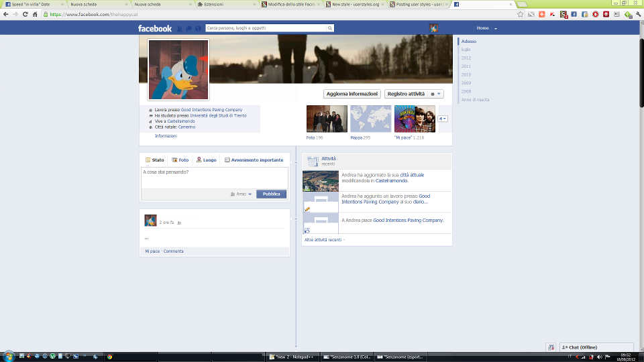Open messages icon in the Facebook top bar
Image resolution: width=644 pixels, height=362 pixels.
point(189,28)
